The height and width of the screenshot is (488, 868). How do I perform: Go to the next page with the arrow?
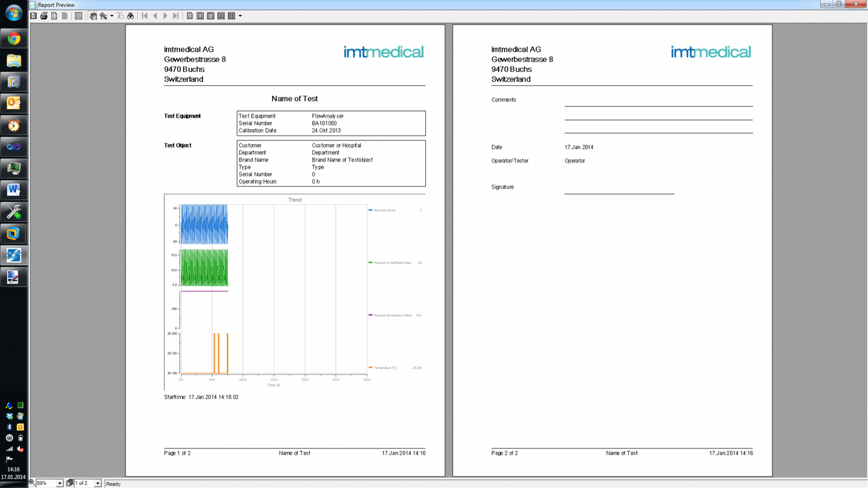165,15
